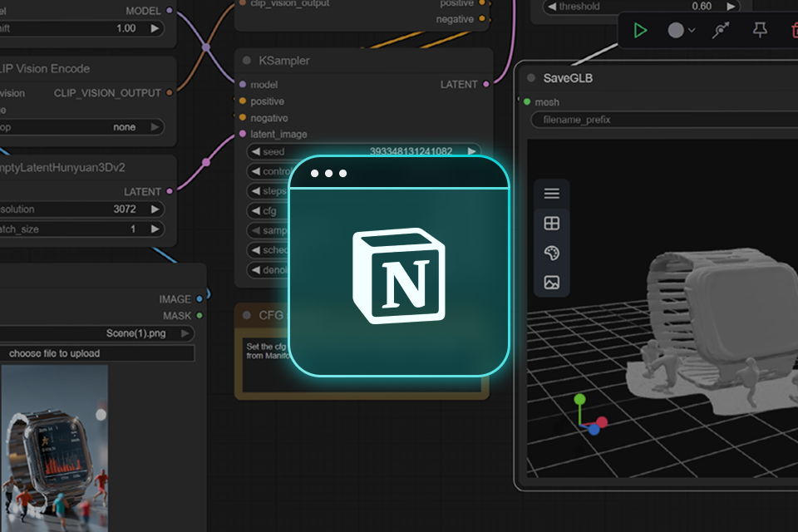Click the threshold value 0.60
The height and width of the screenshot is (532, 798).
(702, 6)
